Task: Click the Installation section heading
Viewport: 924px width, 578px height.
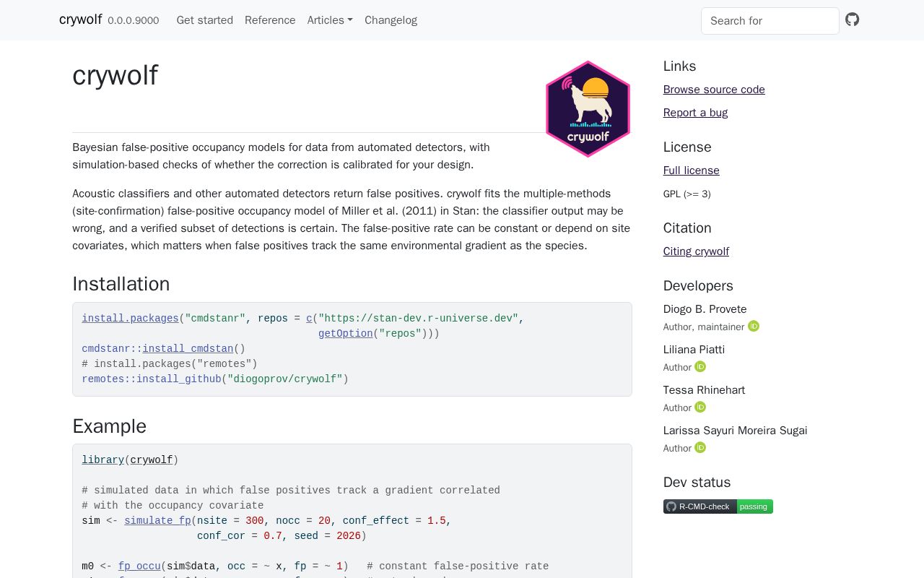Action: pyautogui.click(x=121, y=284)
